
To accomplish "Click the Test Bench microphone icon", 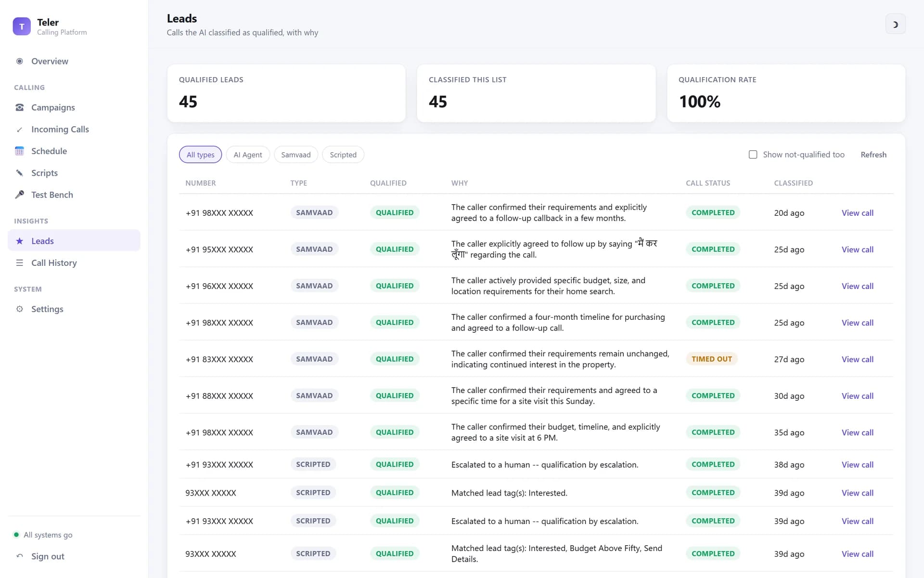I will (20, 195).
